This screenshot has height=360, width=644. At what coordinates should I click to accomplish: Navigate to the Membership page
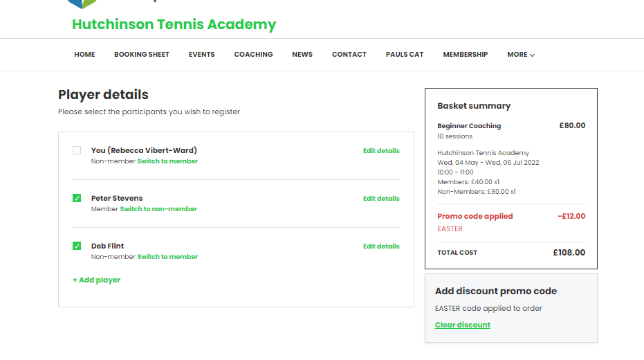466,55
